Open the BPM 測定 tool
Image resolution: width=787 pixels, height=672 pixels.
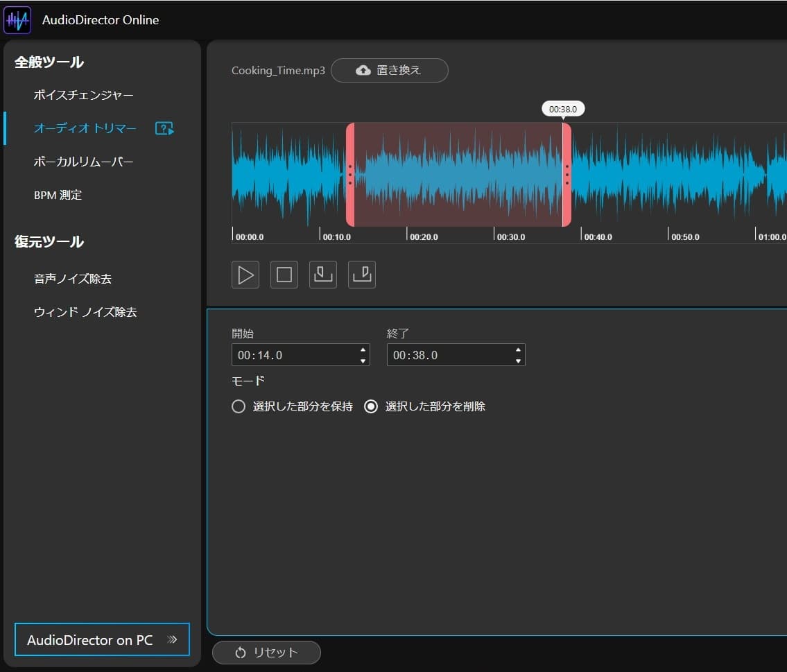(x=58, y=195)
